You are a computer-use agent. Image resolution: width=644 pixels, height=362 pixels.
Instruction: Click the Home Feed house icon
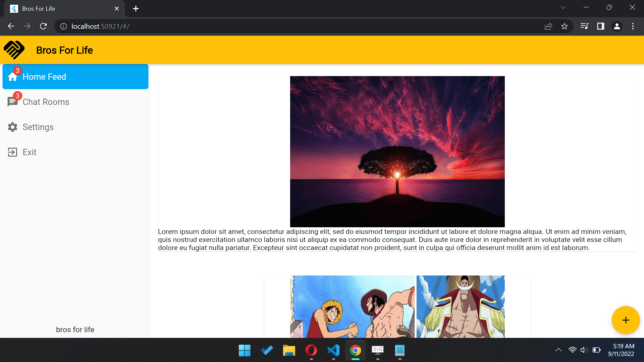[x=12, y=77]
